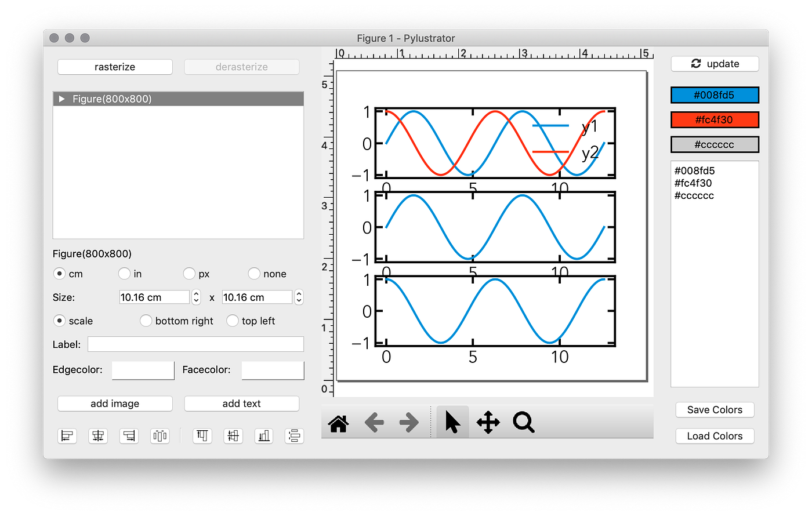The height and width of the screenshot is (516, 812).
Task: Select the in unit radio button
Action: point(124,273)
